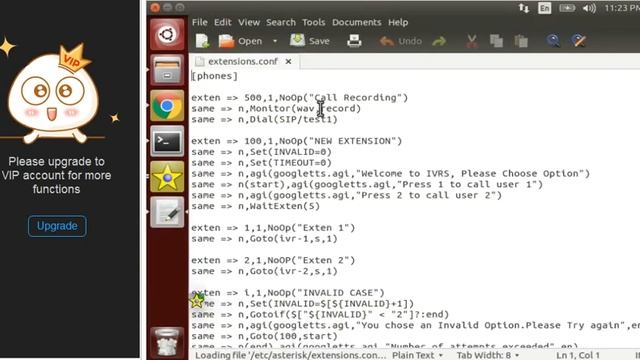Copy selection with the copy icon

click(x=496, y=41)
